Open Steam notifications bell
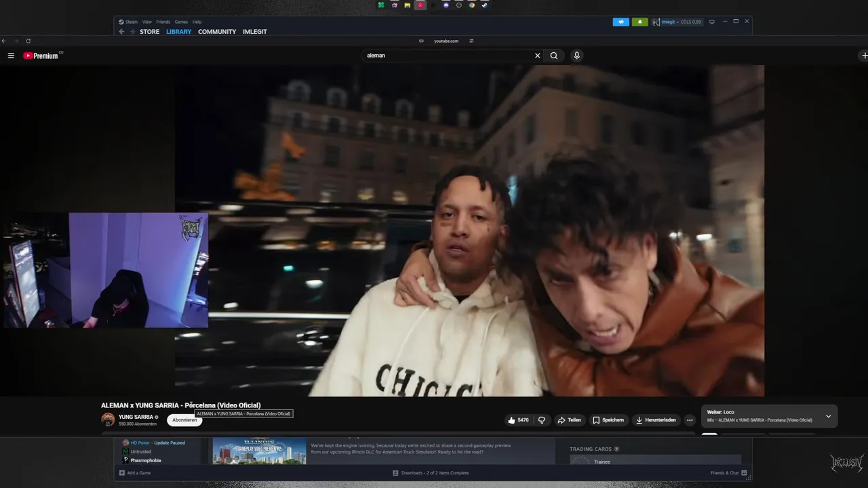 tap(639, 22)
